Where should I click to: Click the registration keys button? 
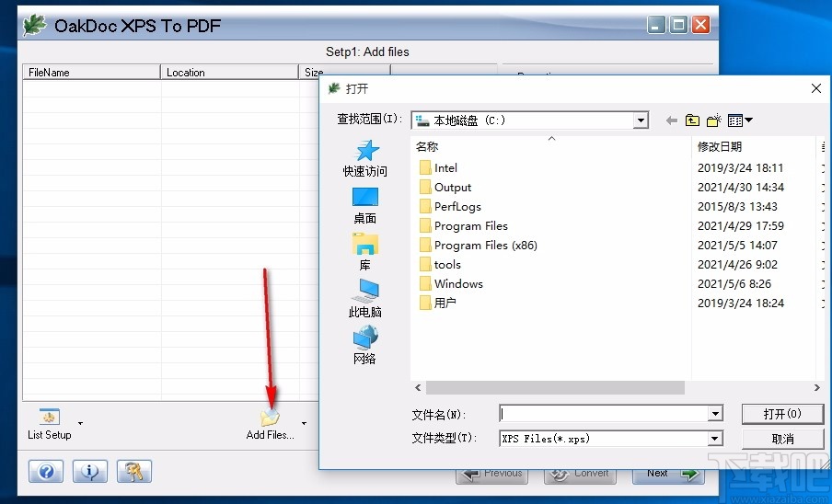click(x=133, y=471)
